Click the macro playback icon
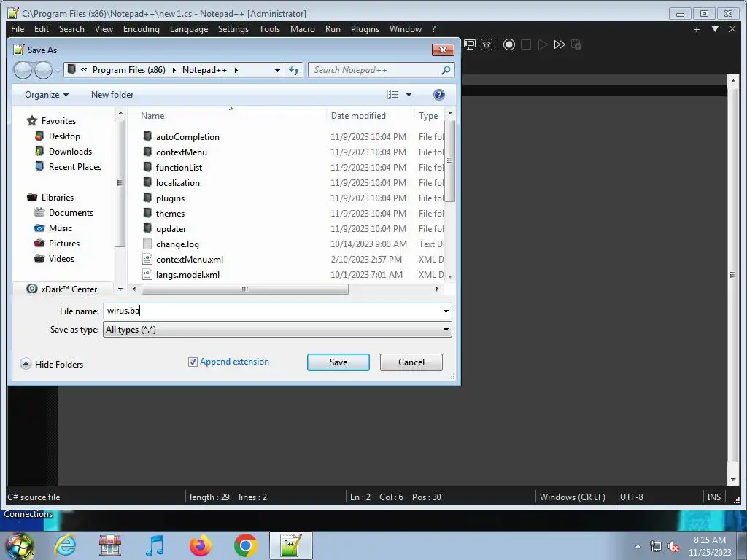Image resolution: width=747 pixels, height=560 pixels. point(543,44)
